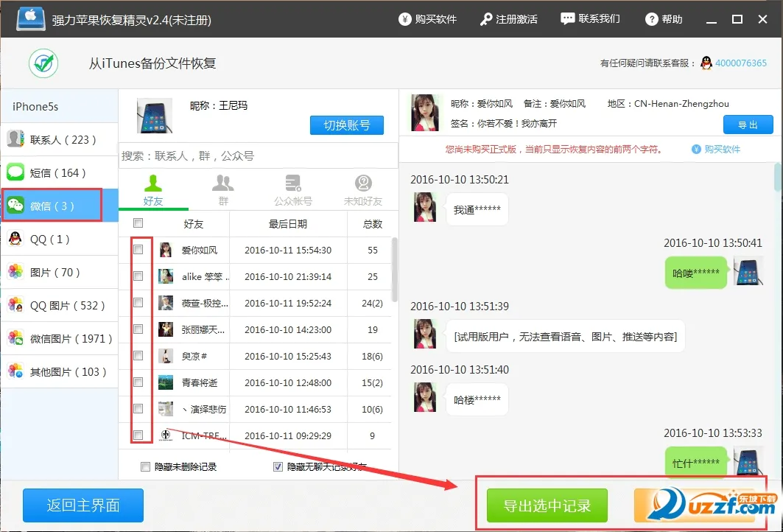
Task: Select QQ (1) penguin entry
Action: coord(60,239)
